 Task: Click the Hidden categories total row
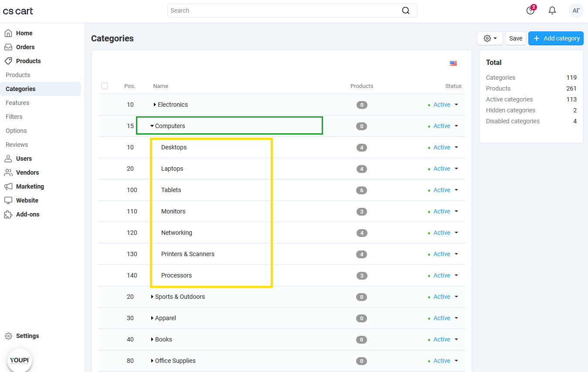coord(531,110)
